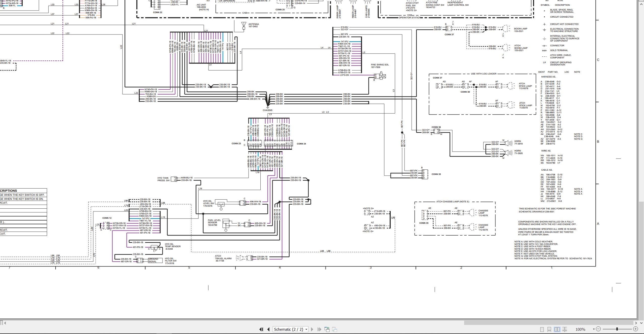Image resolution: width=644 pixels, height=334 pixels.
Task: Click the horizontal scrollbar thumb
Action: (x=549, y=323)
